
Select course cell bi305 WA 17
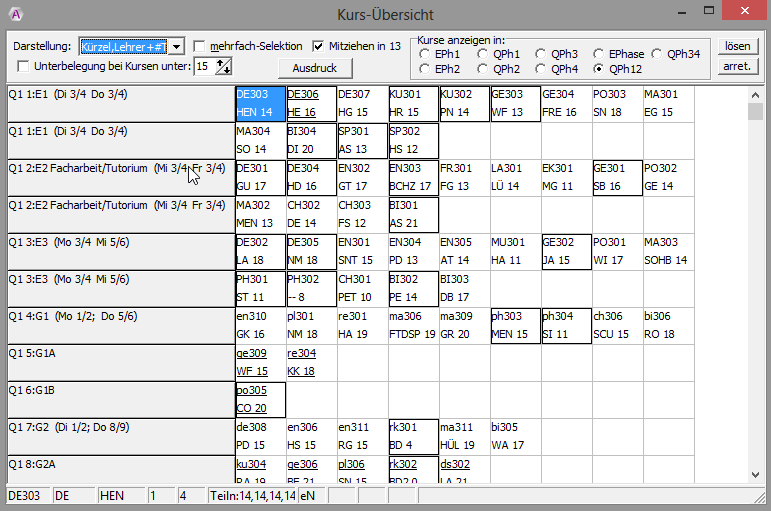[515, 437]
